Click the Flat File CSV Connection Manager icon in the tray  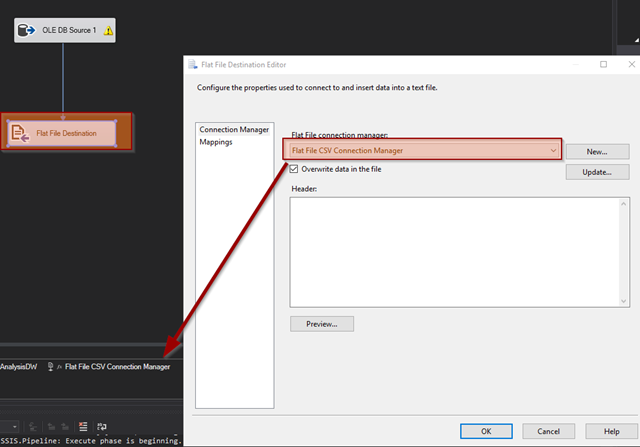(51, 367)
